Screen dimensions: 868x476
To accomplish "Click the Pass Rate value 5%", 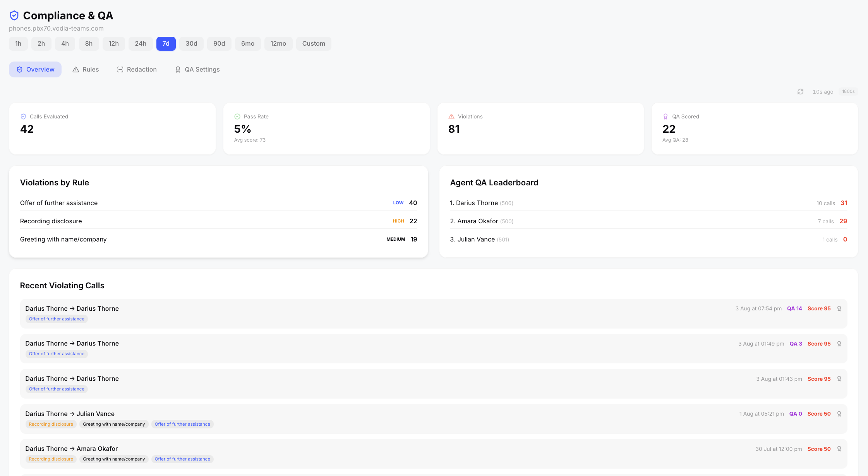I will 242,129.
